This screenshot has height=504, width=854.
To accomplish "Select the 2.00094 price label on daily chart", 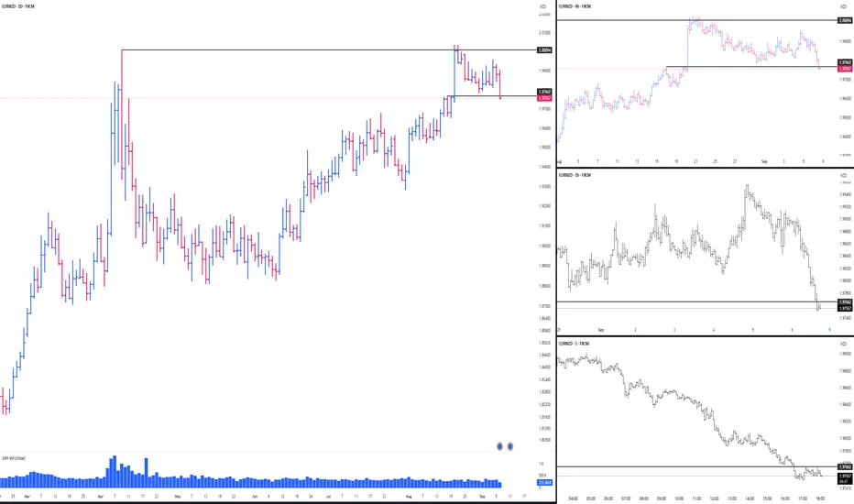I will 544,50.
